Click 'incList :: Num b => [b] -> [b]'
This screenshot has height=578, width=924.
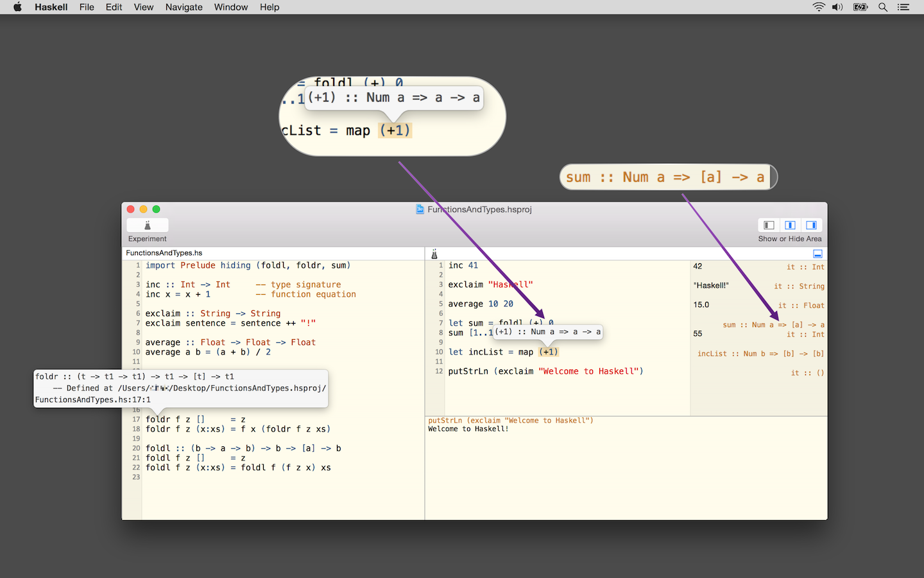761,354
